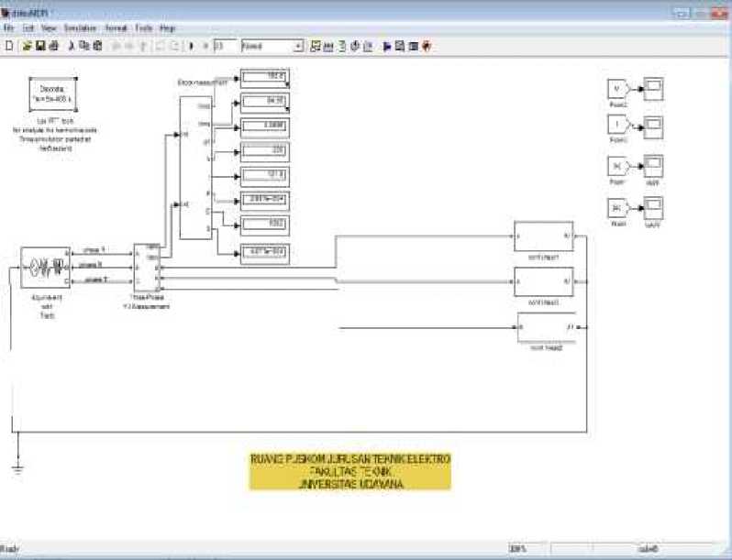The width and height of the screenshot is (732, 560).
Task: Click the solver name in the status bar
Action: click(649, 549)
